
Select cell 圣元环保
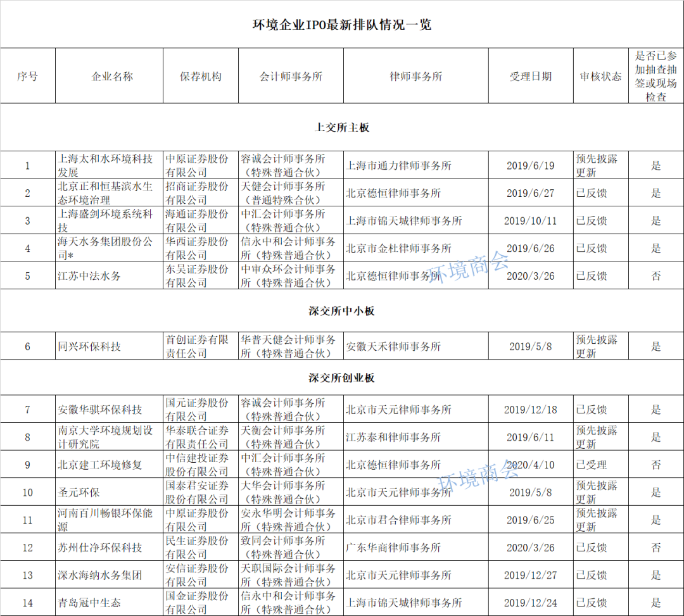(x=109, y=492)
